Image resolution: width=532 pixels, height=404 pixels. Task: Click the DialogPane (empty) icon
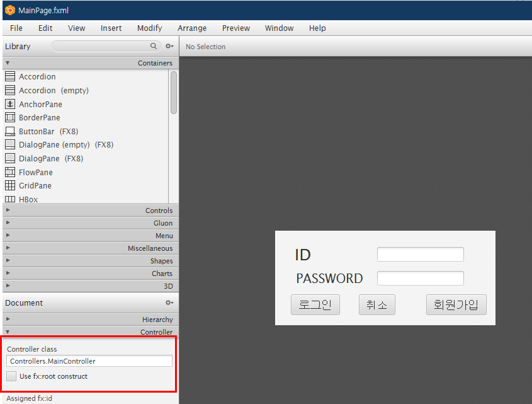pyautogui.click(x=10, y=145)
